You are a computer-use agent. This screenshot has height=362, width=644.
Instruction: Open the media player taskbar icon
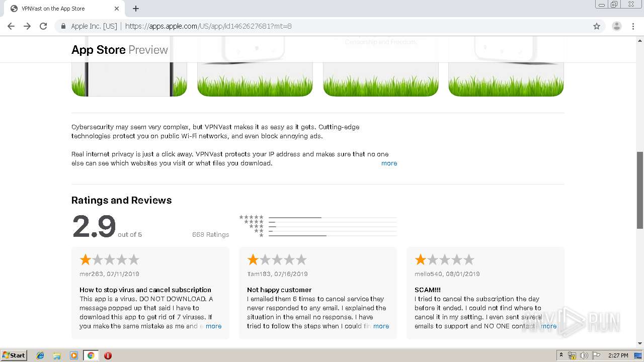[74, 355]
